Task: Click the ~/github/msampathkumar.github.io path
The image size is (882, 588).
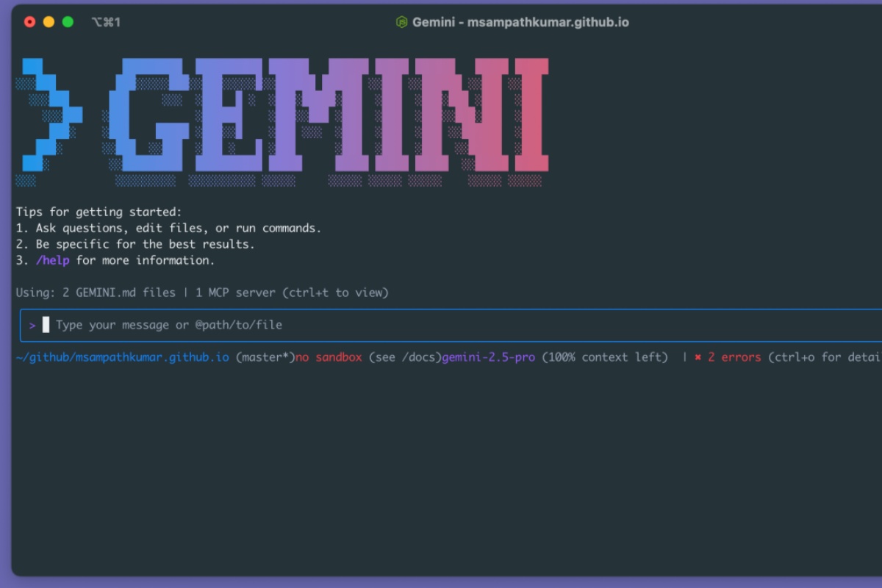Action: pos(122,357)
